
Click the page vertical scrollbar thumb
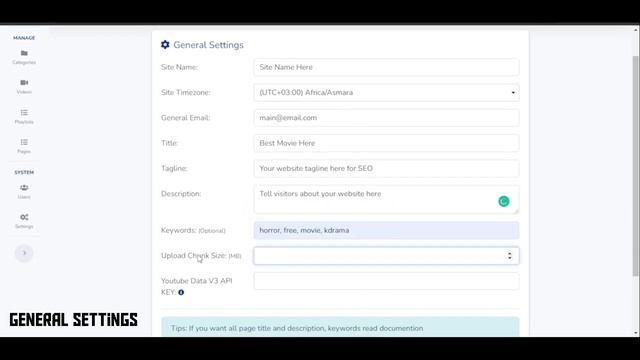636,165
